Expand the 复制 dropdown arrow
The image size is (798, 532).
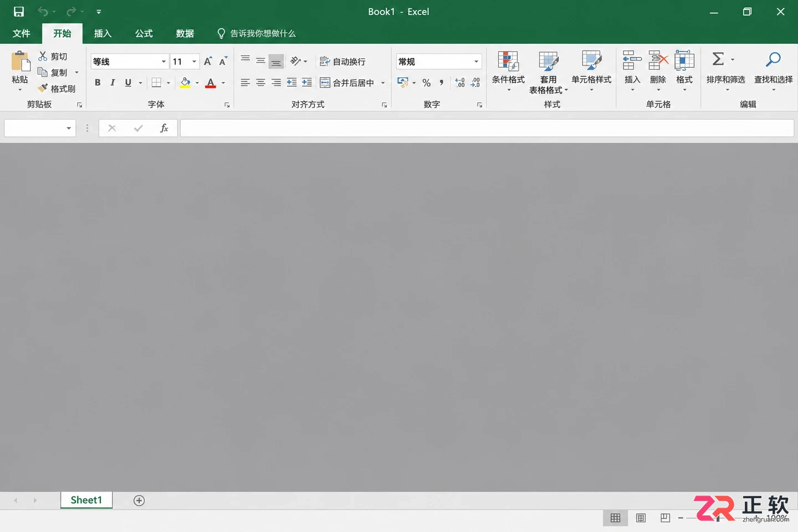77,72
